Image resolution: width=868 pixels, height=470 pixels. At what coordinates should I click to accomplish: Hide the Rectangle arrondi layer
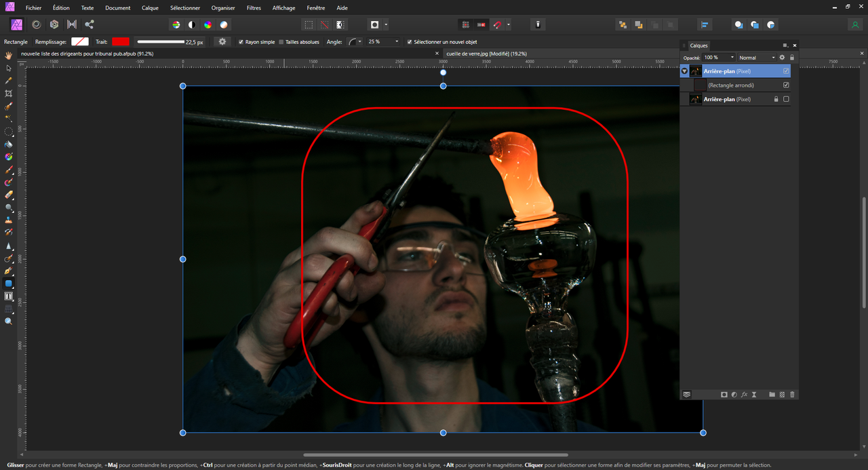pos(786,85)
